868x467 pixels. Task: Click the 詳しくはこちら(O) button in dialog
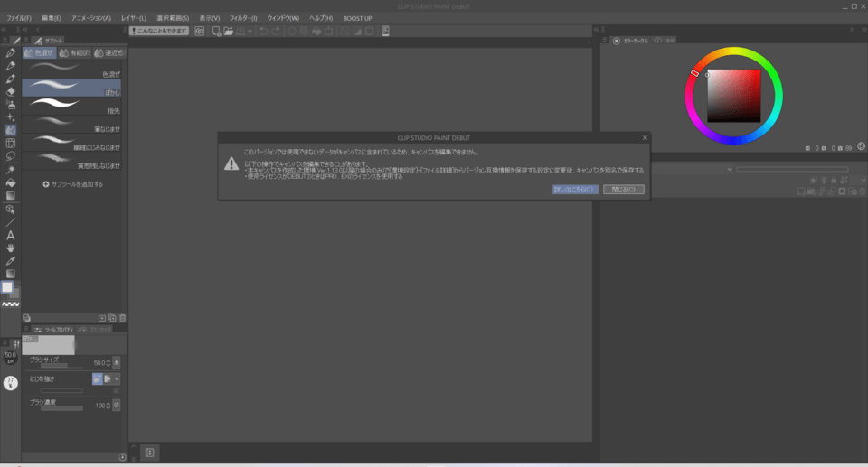[574, 190]
